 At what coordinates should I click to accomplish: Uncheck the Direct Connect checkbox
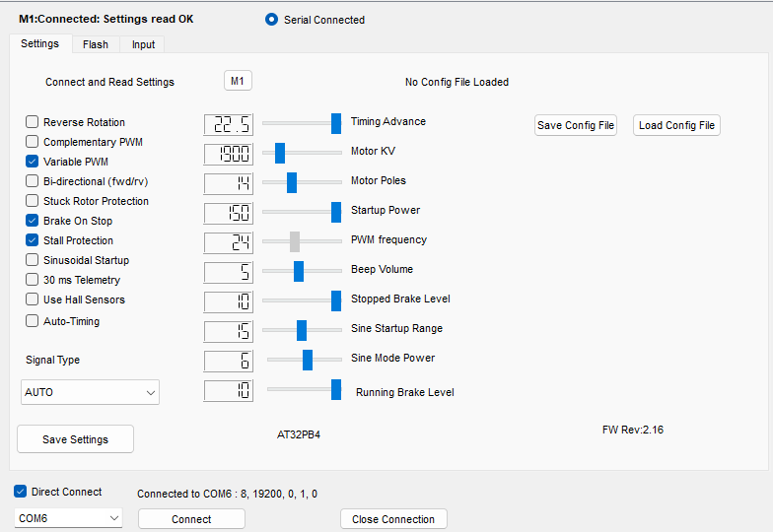tap(21, 492)
